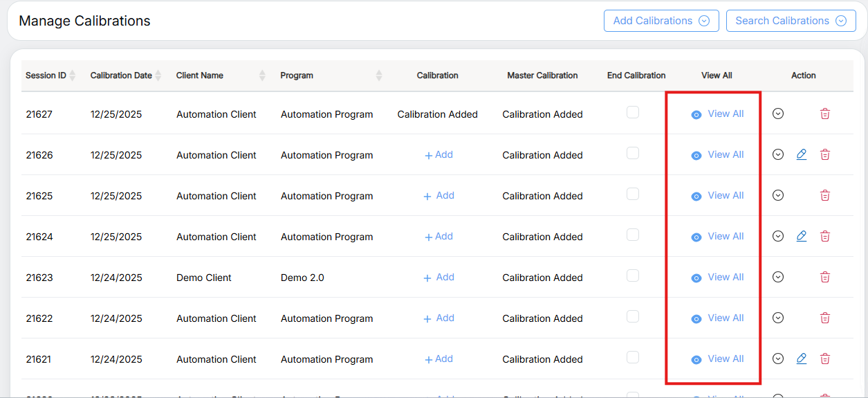Edit calibration session 21626 with pencil icon
Screen dimensions: 868x398
coord(802,154)
